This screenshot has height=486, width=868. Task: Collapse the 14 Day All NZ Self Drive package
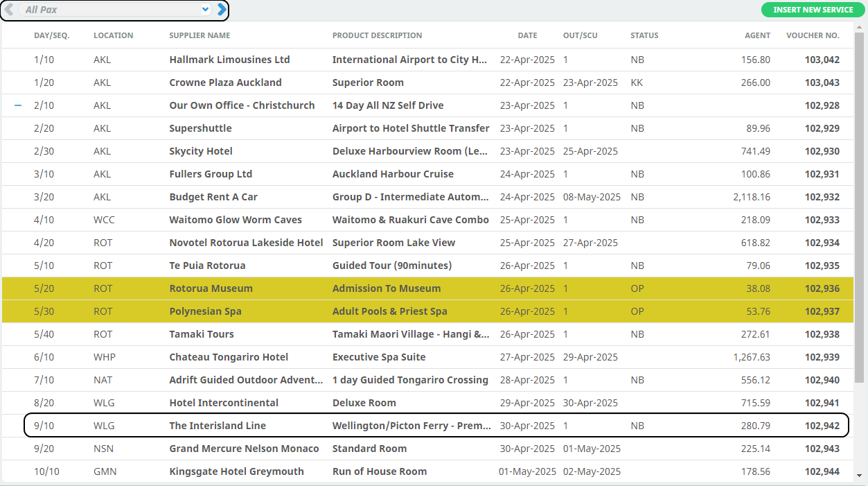pyautogui.click(x=18, y=105)
